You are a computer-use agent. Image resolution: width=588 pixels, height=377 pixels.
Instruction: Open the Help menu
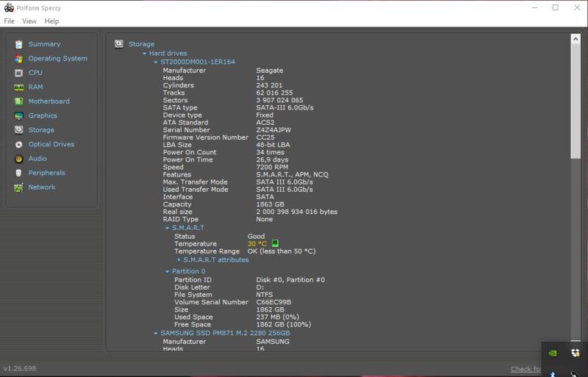51,21
